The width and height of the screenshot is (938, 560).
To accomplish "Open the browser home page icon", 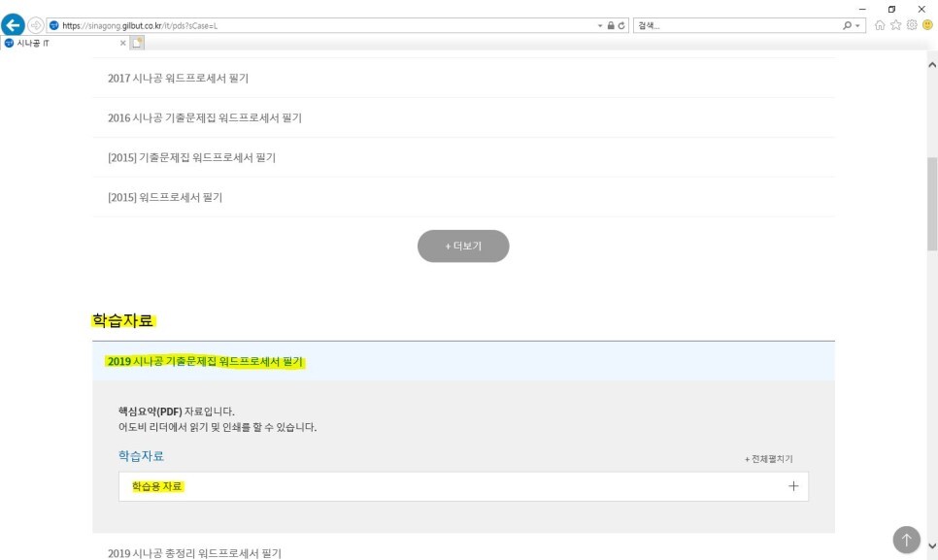I will 880,25.
